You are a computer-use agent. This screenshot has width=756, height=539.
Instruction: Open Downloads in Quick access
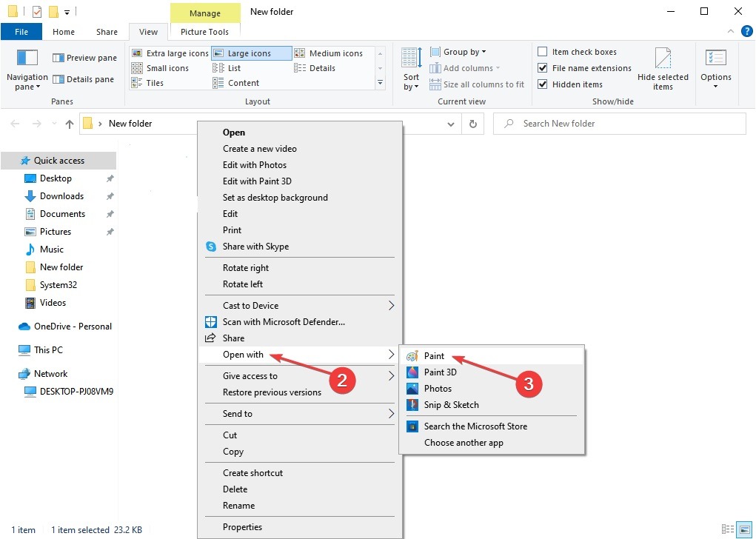(61, 196)
